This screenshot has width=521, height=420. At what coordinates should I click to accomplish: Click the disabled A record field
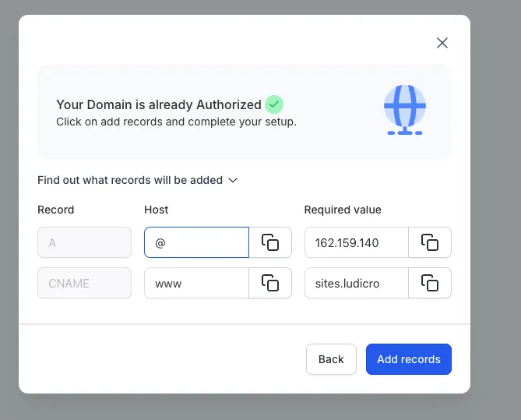[x=84, y=242]
